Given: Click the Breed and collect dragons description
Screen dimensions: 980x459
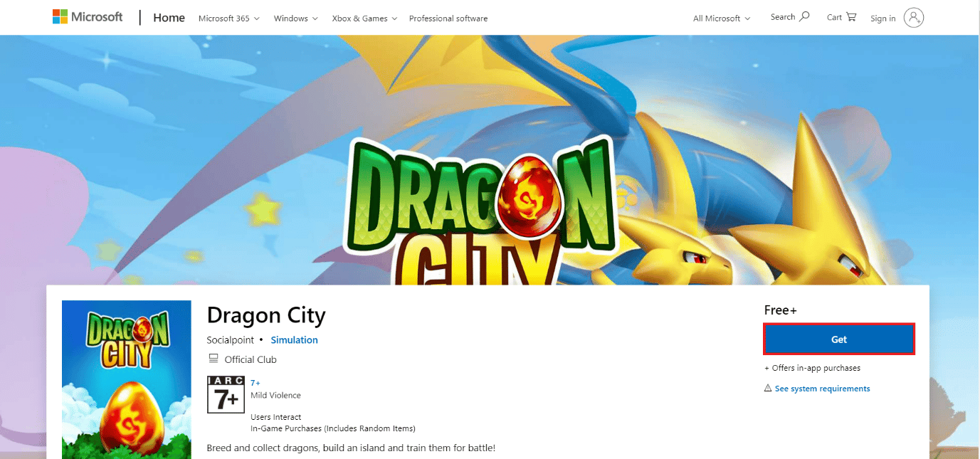Looking at the screenshot, I should (x=351, y=448).
